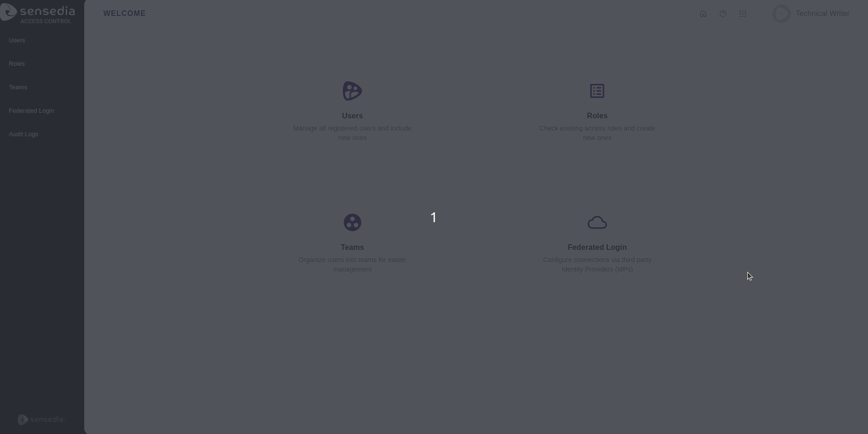Go to Teams in sidebar navigation

[18, 87]
